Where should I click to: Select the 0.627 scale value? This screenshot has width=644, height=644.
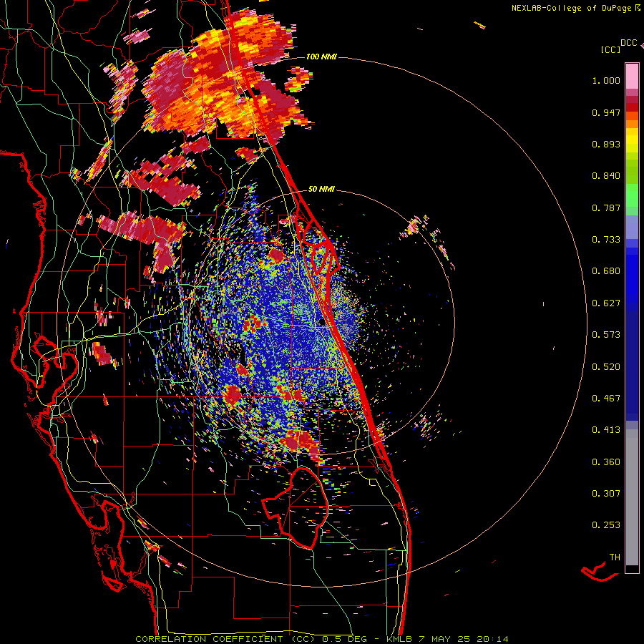click(606, 303)
